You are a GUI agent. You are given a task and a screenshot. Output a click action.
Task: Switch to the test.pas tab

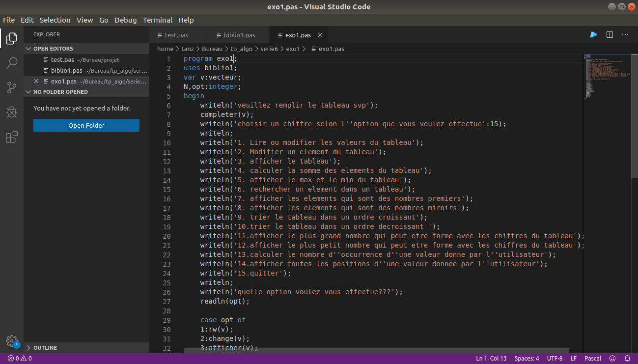click(x=179, y=35)
